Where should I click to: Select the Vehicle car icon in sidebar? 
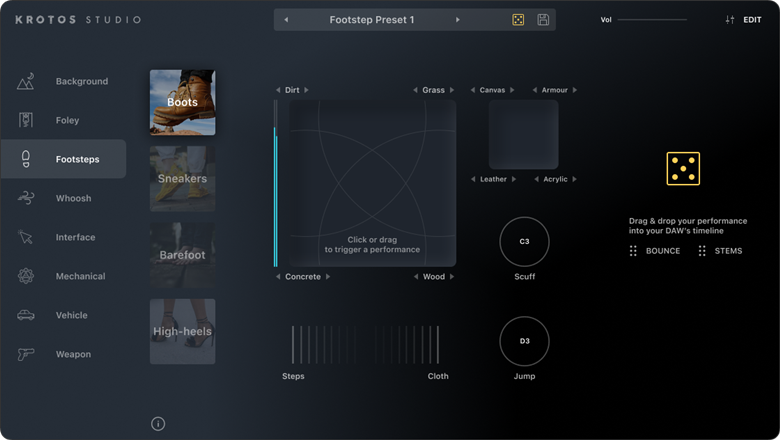point(26,315)
